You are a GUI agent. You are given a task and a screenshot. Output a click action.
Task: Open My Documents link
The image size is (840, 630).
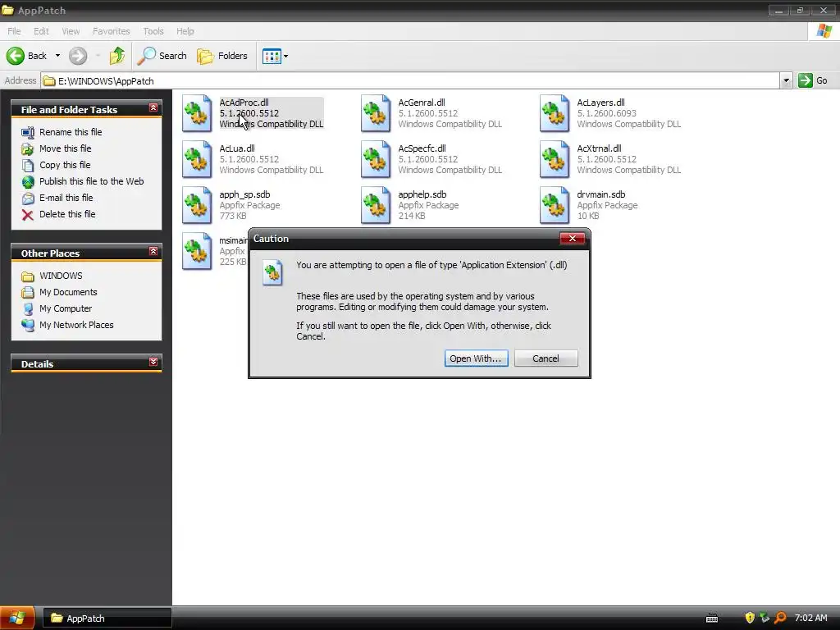[x=68, y=292]
